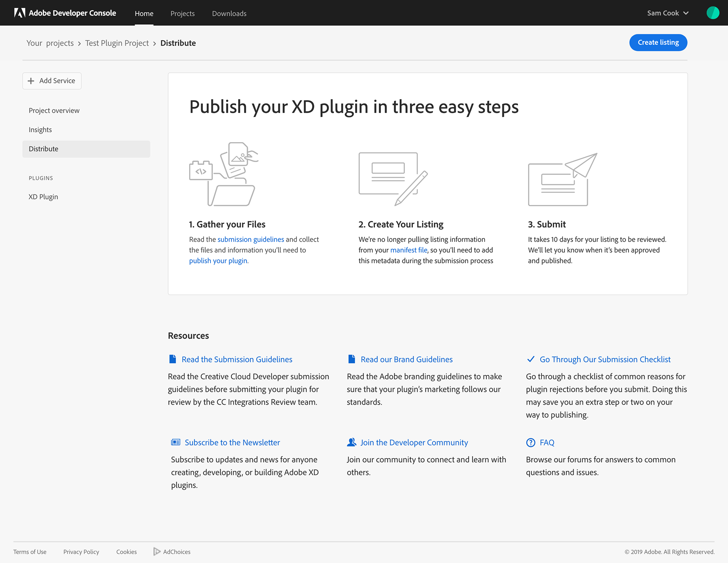Click the plus icon in Add Service
The height and width of the screenshot is (563, 728).
[31, 81]
